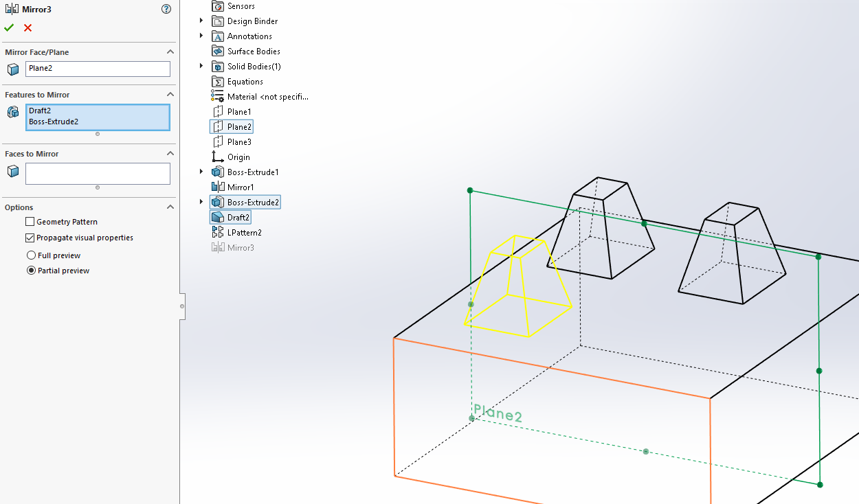Image resolution: width=859 pixels, height=504 pixels.
Task: Select Material <not specified> label
Action: coord(268,97)
